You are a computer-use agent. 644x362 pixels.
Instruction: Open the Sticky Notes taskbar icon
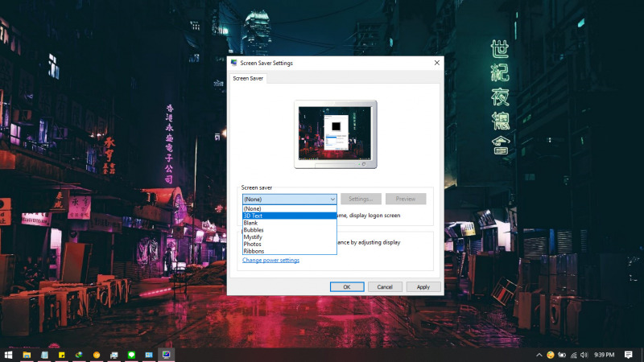click(x=62, y=355)
